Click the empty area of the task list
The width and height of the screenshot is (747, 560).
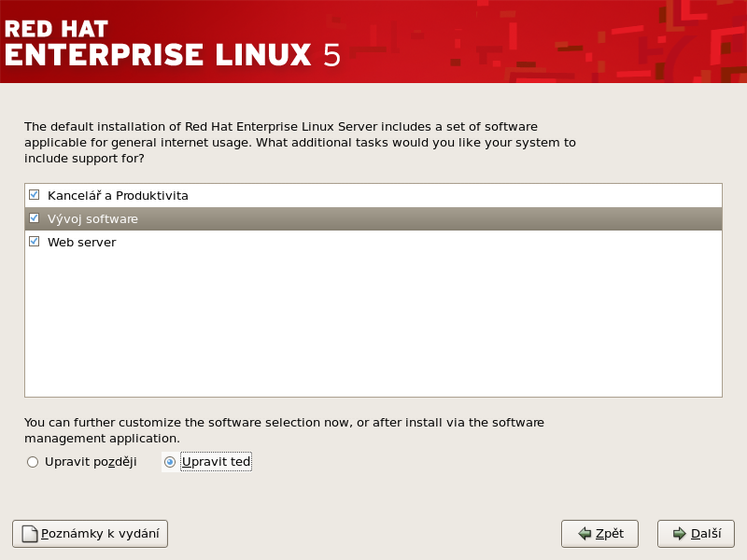(x=373, y=327)
